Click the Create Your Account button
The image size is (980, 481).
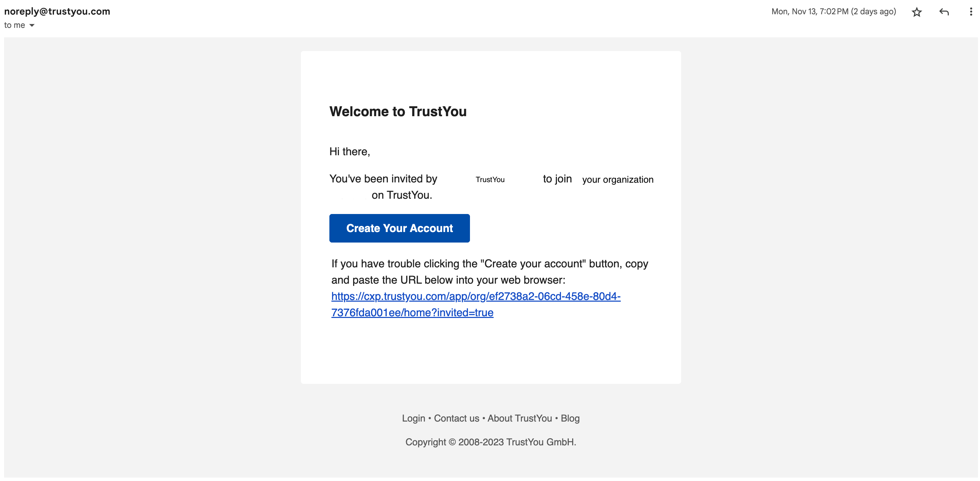point(399,228)
